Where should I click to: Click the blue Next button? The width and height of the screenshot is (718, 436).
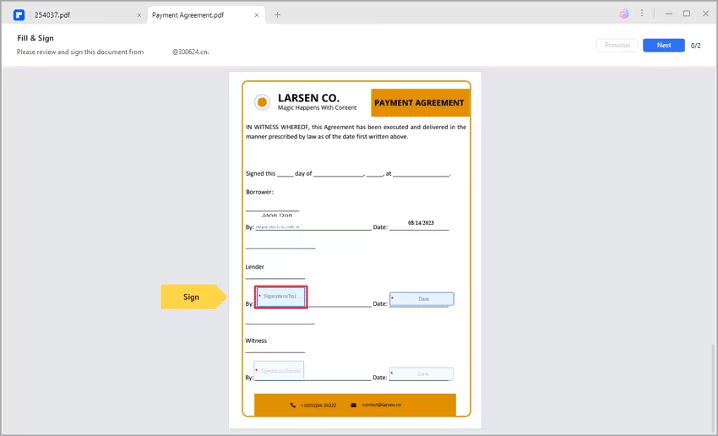(x=664, y=45)
